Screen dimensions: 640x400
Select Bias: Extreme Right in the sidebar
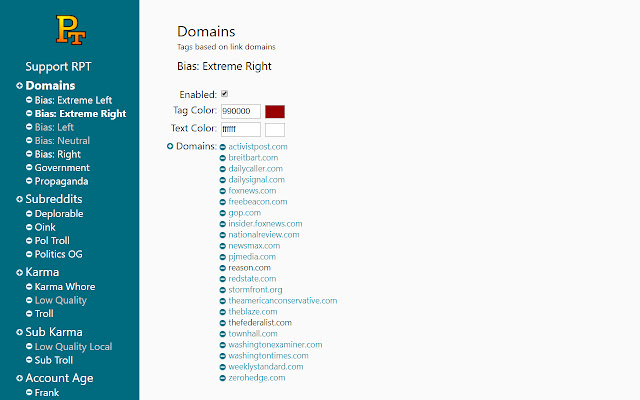(80, 113)
